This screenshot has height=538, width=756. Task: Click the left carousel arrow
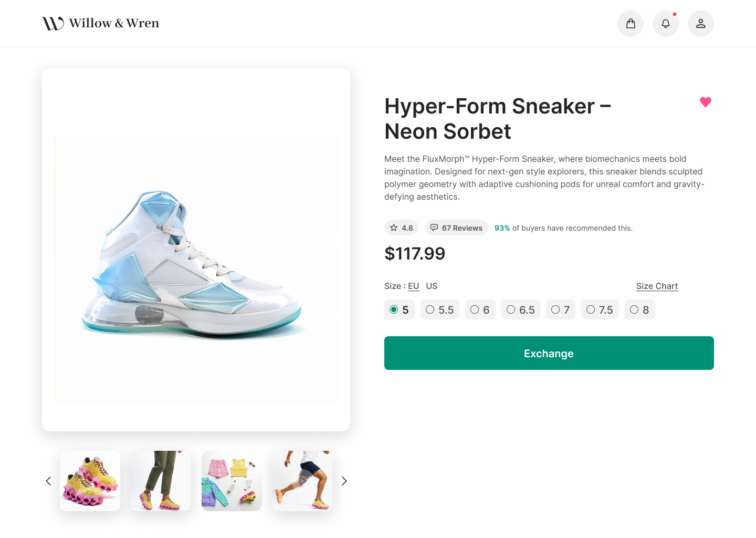[48, 481]
